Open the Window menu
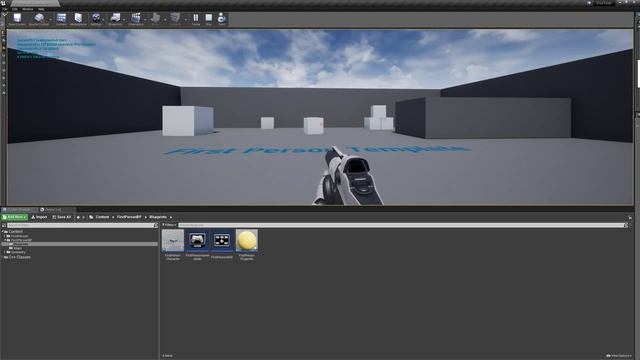 coord(28,9)
